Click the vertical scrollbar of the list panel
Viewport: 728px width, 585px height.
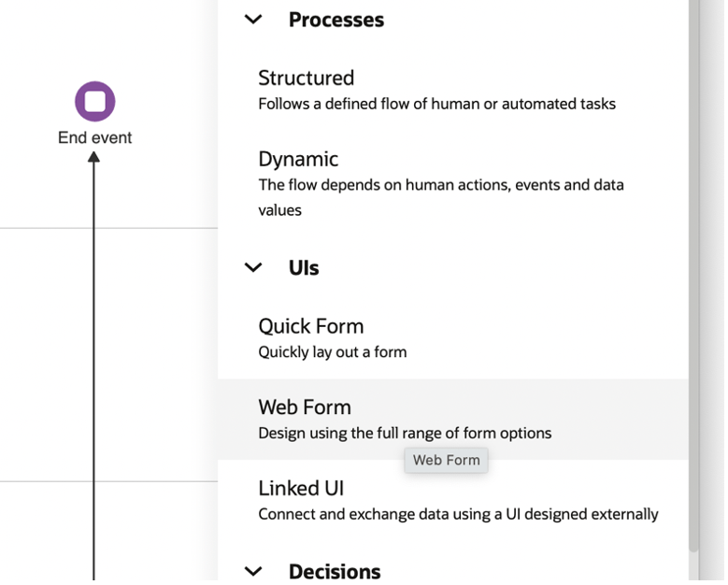(x=692, y=280)
